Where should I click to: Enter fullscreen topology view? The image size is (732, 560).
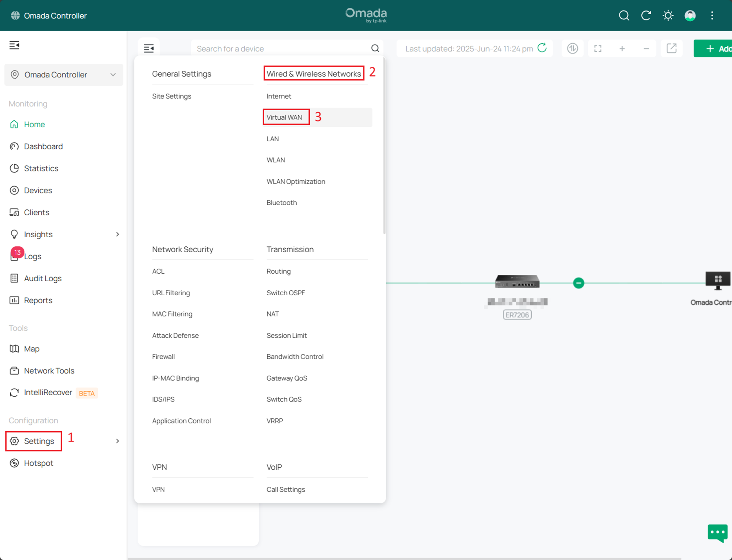pyautogui.click(x=598, y=49)
